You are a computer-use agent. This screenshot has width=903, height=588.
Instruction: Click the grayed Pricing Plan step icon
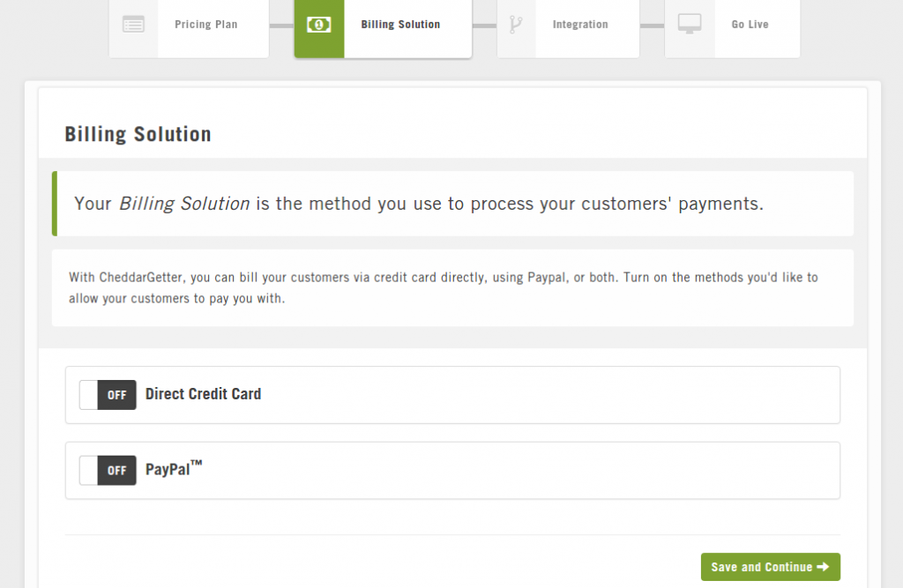[133, 25]
